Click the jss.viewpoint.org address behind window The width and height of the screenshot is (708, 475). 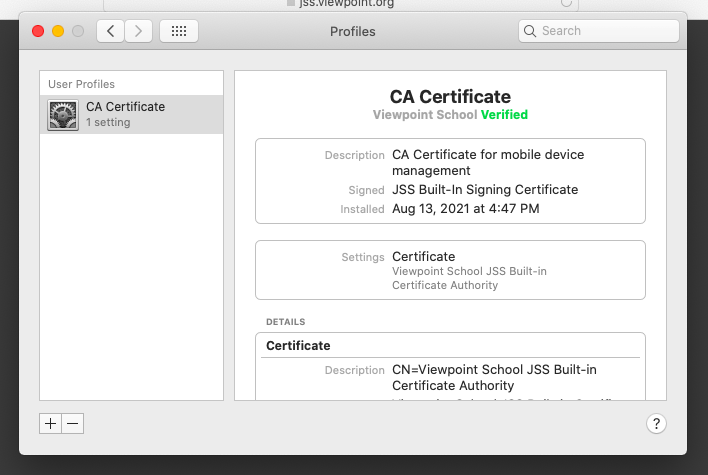[x=348, y=4]
